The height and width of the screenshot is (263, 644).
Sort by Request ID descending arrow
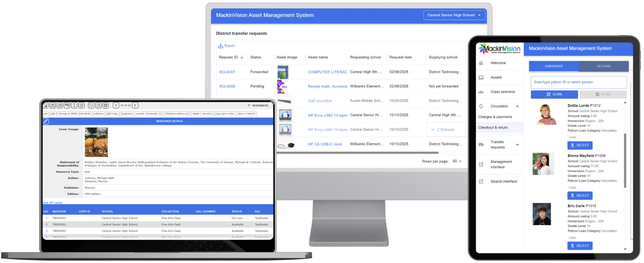click(x=242, y=57)
